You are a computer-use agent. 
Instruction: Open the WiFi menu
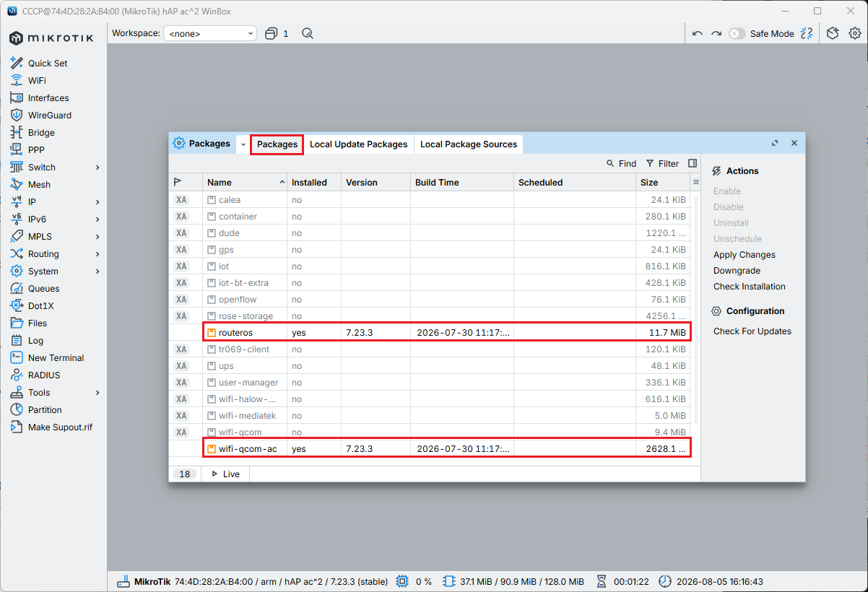click(x=36, y=81)
